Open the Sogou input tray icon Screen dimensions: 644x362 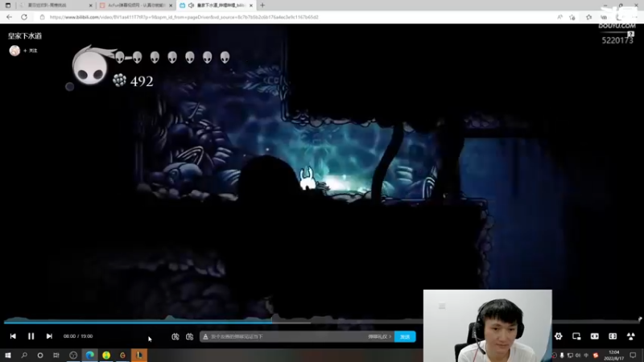click(x=596, y=356)
